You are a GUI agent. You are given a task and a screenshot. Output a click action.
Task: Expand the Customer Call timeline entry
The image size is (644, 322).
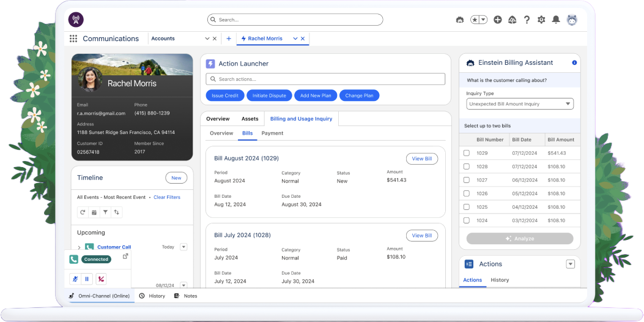click(80, 247)
